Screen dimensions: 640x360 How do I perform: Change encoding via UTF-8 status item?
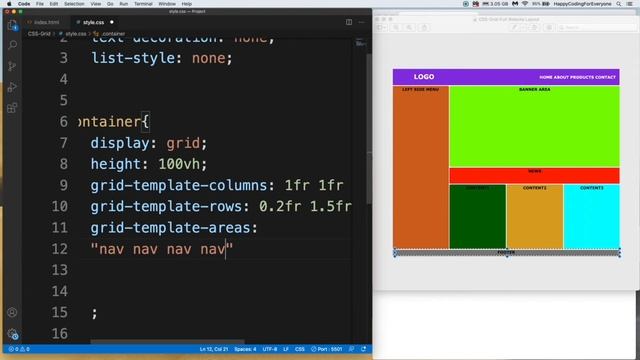tap(270, 349)
